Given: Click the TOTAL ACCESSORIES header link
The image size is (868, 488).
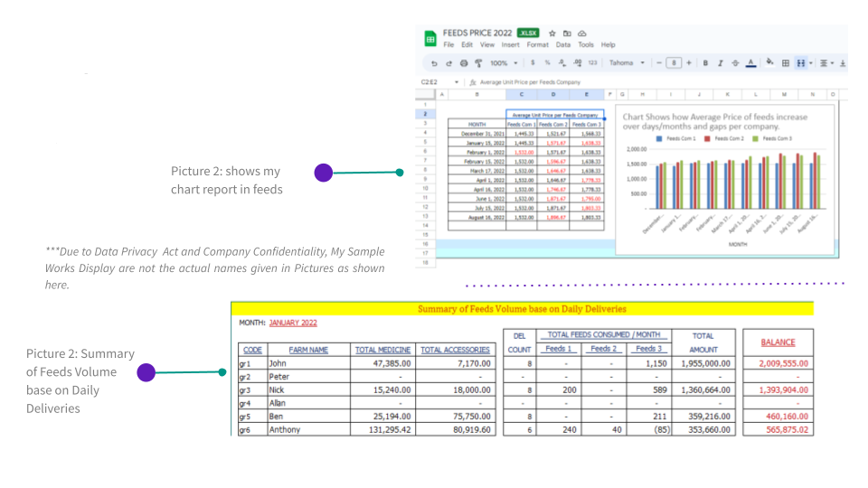Looking at the screenshot, I should (x=455, y=350).
